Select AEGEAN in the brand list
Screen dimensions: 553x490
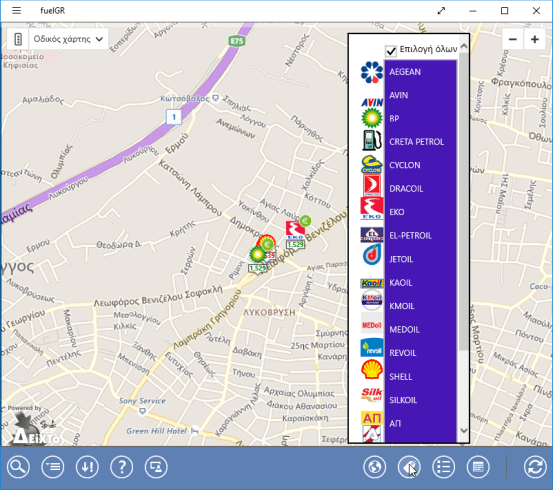[420, 72]
